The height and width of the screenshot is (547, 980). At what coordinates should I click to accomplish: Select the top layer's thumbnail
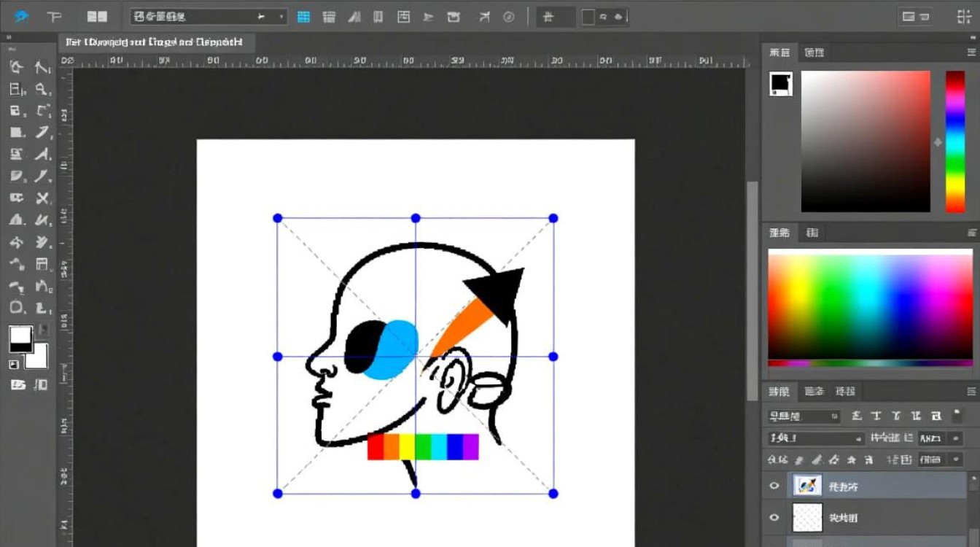[806, 486]
